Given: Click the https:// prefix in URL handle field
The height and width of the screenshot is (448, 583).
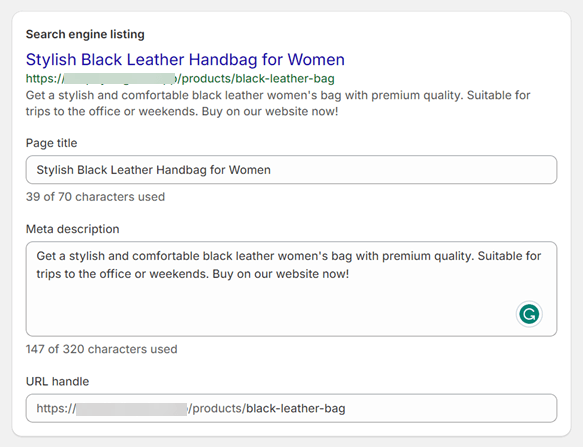Looking at the screenshot, I should [x=56, y=408].
